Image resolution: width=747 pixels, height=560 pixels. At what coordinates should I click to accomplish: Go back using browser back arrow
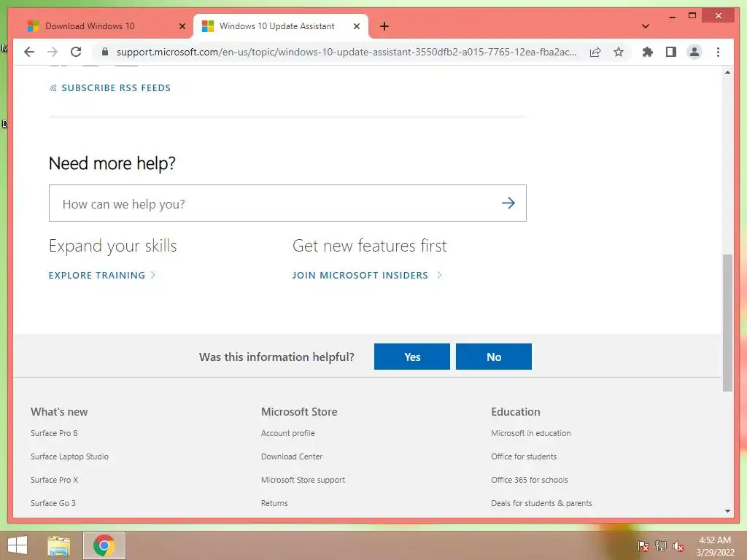(29, 52)
